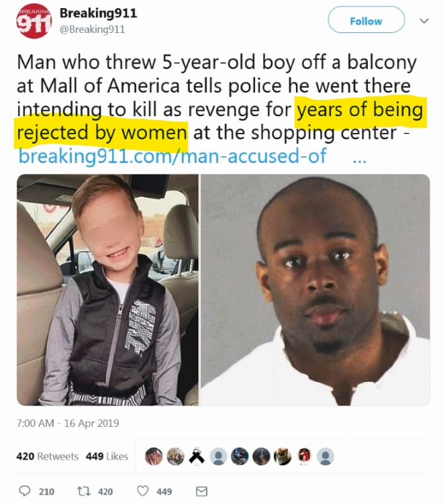View the 420 Retweets list
The width and height of the screenshot is (443, 504).
48,456
